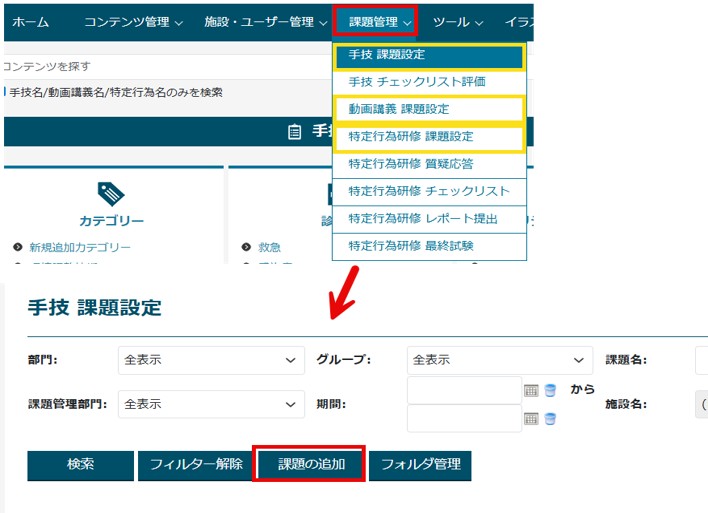Viewport: 708px width, 513px height.
Task: Focus the period start date input field
Action: pos(464,390)
